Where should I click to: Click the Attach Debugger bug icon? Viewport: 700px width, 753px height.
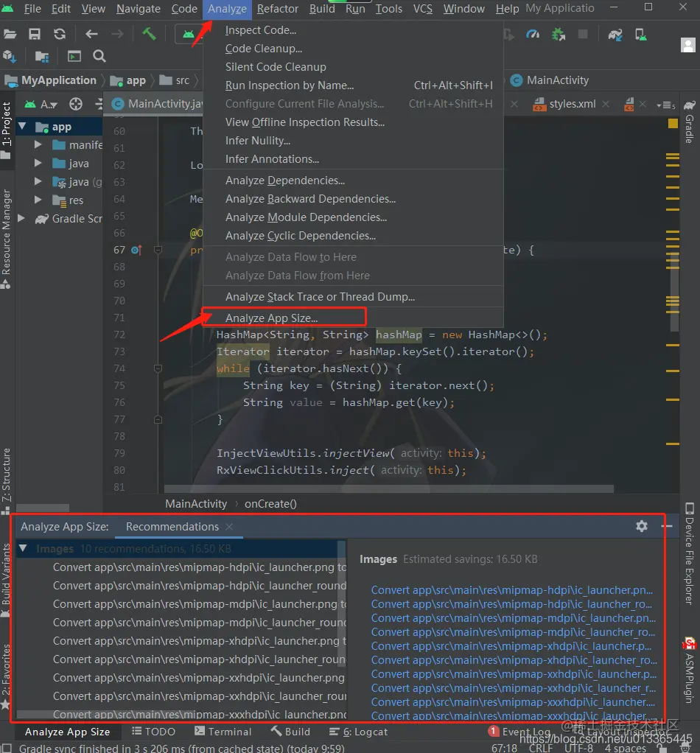coord(559,34)
